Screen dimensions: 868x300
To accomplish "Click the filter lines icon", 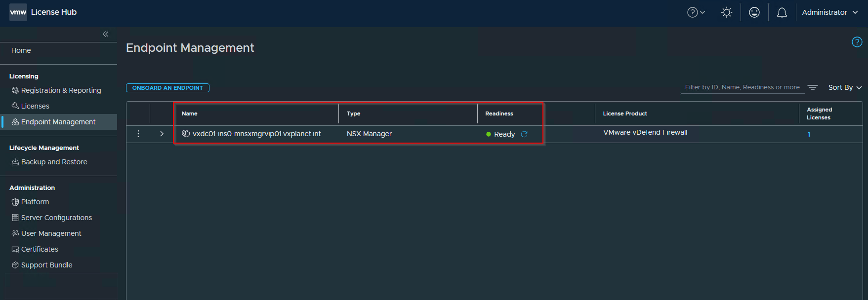I will 812,87.
